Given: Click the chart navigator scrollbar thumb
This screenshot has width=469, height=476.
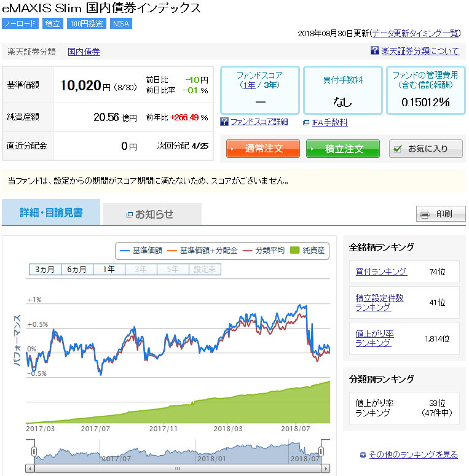Looking at the screenshot, I should pos(178,469).
